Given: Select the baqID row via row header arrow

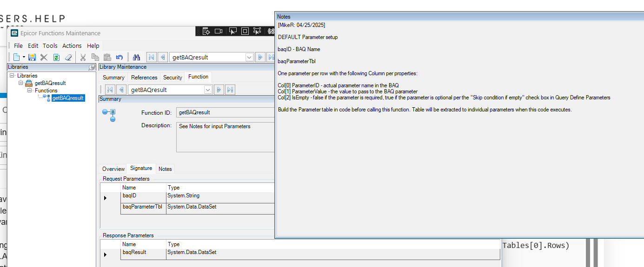Looking at the screenshot, I should point(106,198).
